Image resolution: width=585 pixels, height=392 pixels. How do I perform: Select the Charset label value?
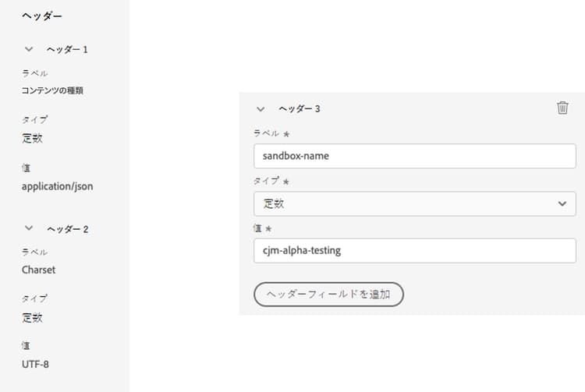39,270
